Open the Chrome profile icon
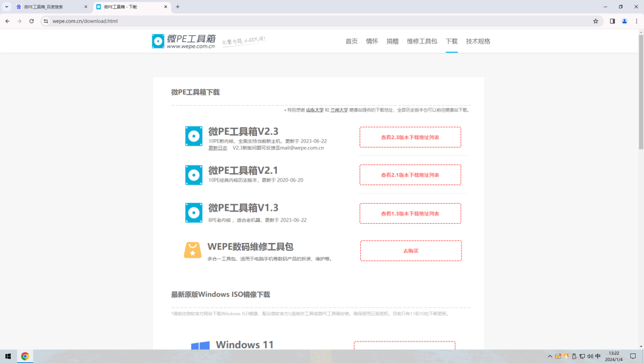644x363 pixels. click(624, 21)
